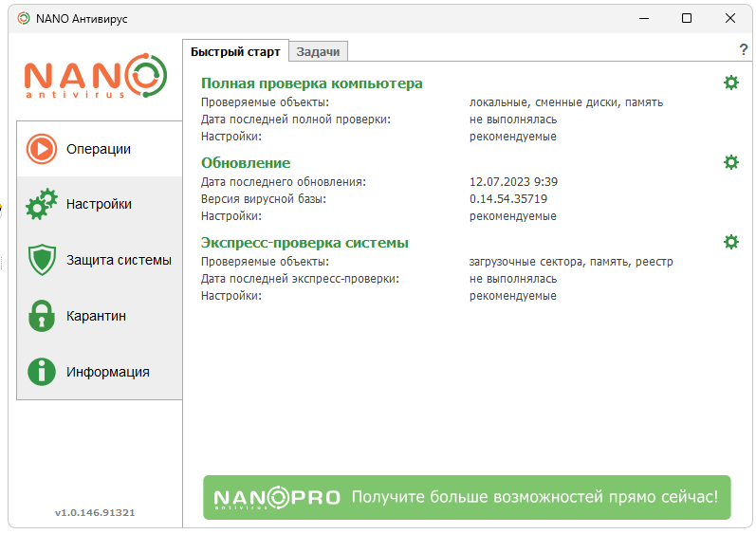Select Информация label in the sidebar
This screenshot has width=756, height=534.
click(x=108, y=372)
